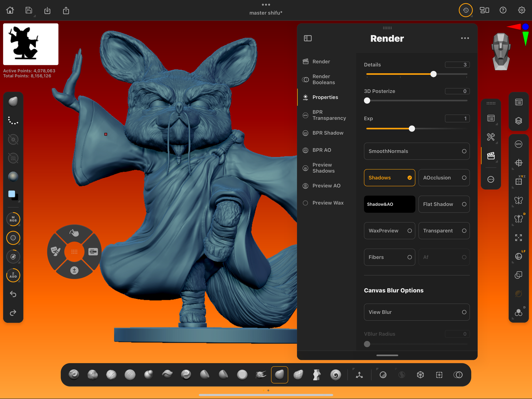Image resolution: width=532 pixels, height=399 pixels.
Task: Select the stroke type icon in left toolbar
Action: [x=13, y=120]
